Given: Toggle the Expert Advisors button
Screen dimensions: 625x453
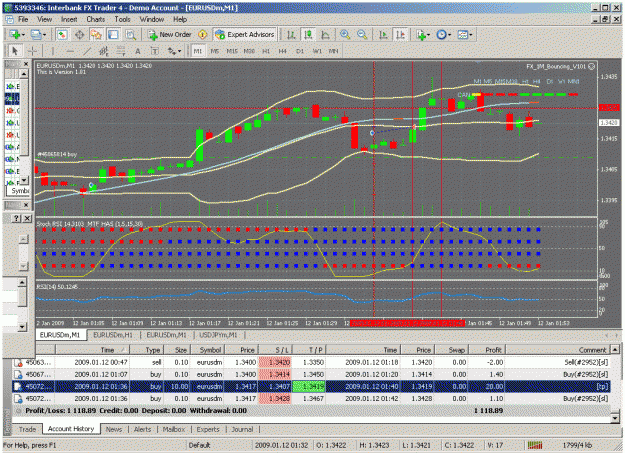Looking at the screenshot, I should (x=245, y=35).
